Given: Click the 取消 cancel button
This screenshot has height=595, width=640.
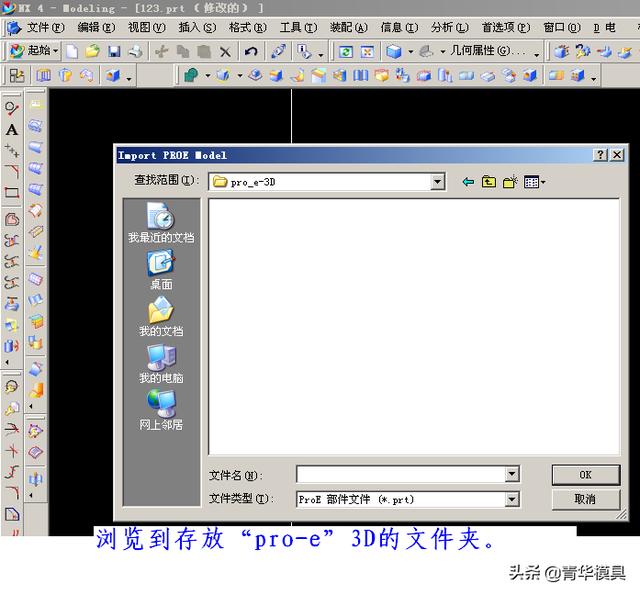Looking at the screenshot, I should coord(586,499).
